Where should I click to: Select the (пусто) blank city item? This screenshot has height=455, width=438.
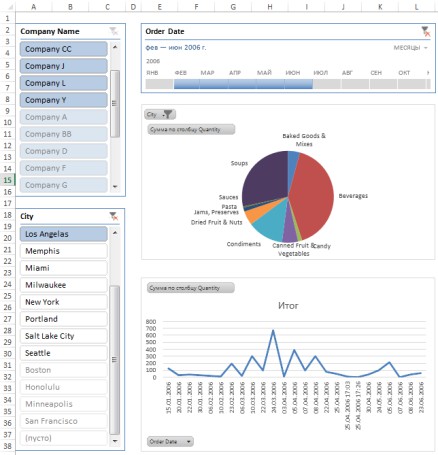64,438
